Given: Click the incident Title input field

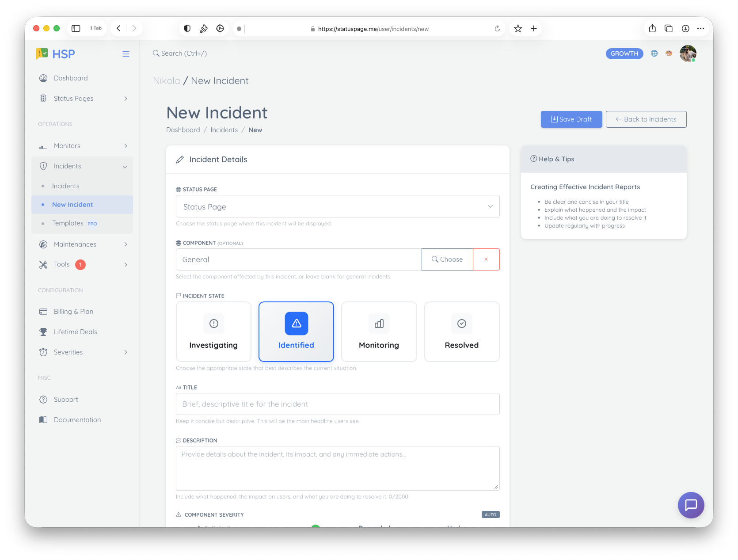Looking at the screenshot, I should (x=337, y=404).
